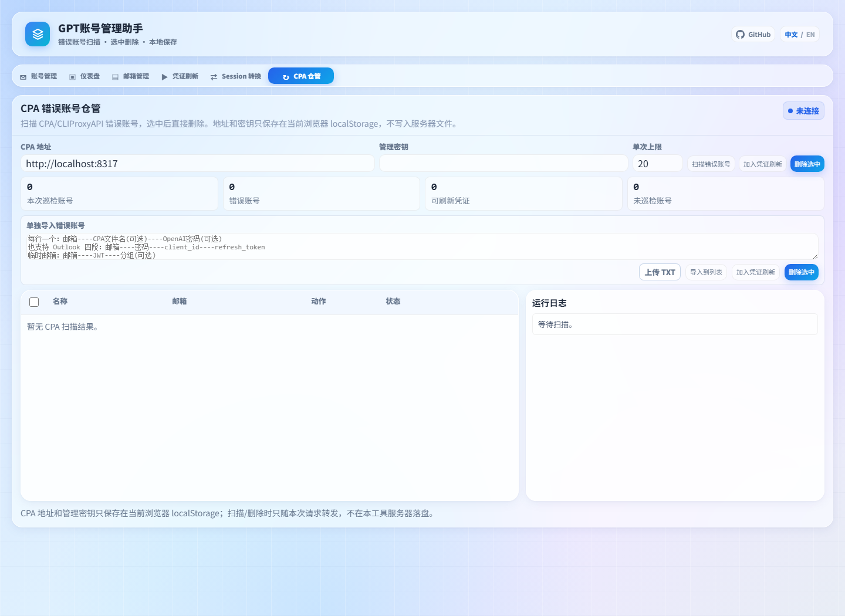
Task: Click the GitHub octocat icon
Action: [x=741, y=35]
